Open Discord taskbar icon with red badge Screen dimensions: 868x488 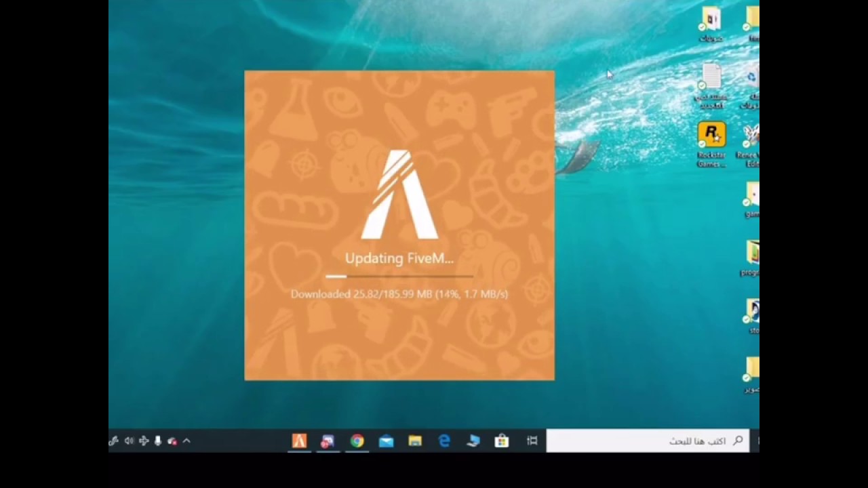328,441
